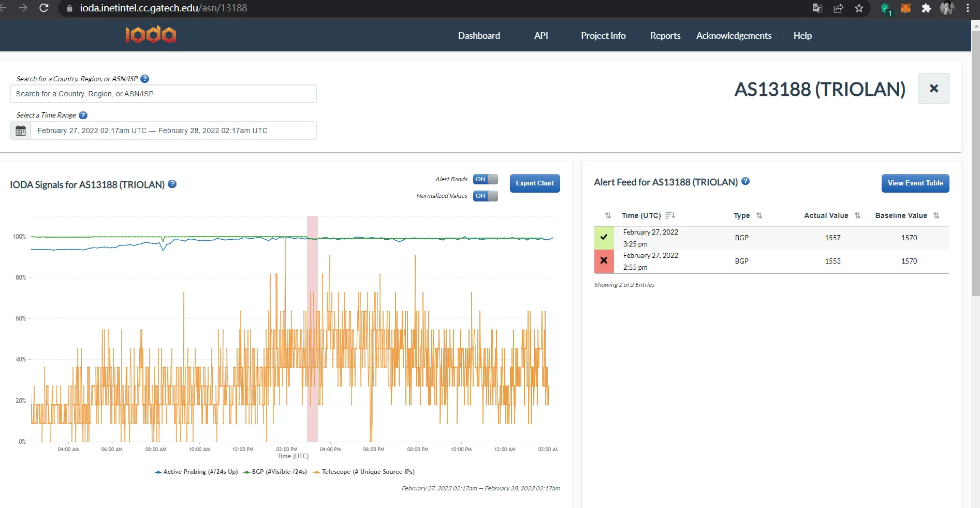
Task: Toggle Telescope series in chart legend
Action: click(364, 472)
